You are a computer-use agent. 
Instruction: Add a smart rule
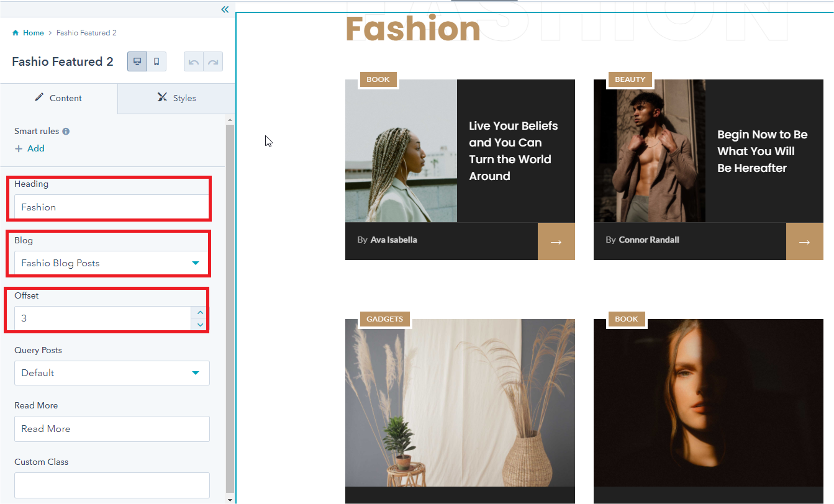coord(30,148)
